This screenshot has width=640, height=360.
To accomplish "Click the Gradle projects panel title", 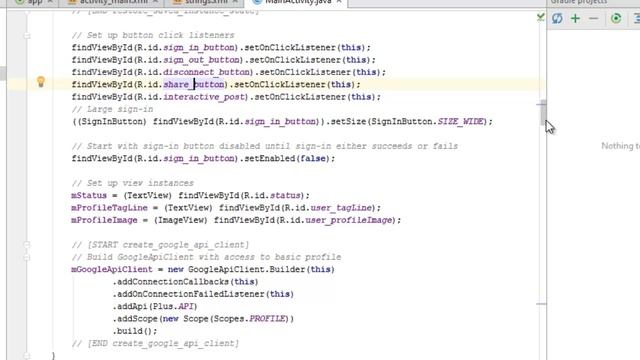I will point(578,2).
